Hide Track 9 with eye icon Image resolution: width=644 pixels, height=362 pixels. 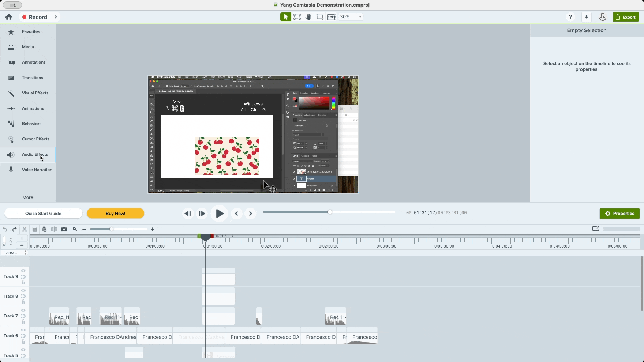pos(23,271)
